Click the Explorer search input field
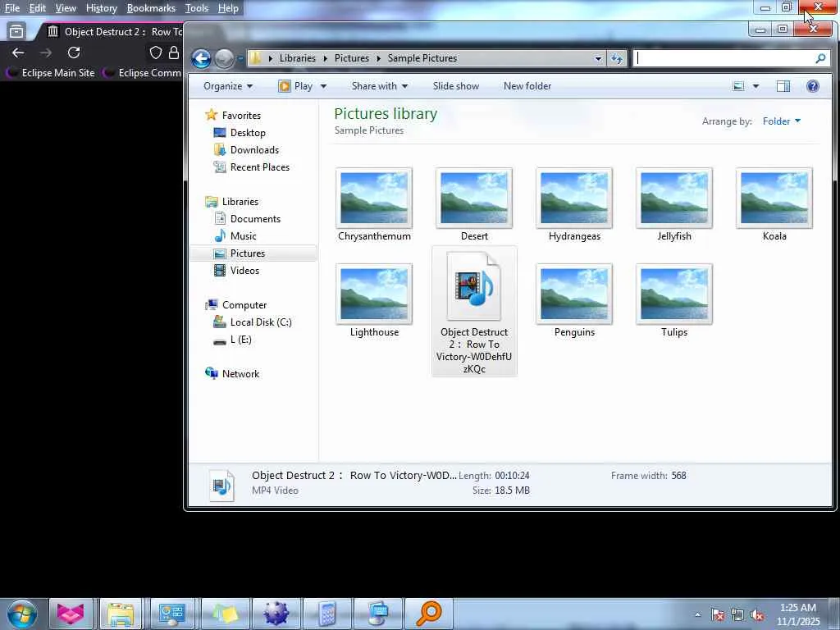The width and height of the screenshot is (840, 630). (x=724, y=58)
